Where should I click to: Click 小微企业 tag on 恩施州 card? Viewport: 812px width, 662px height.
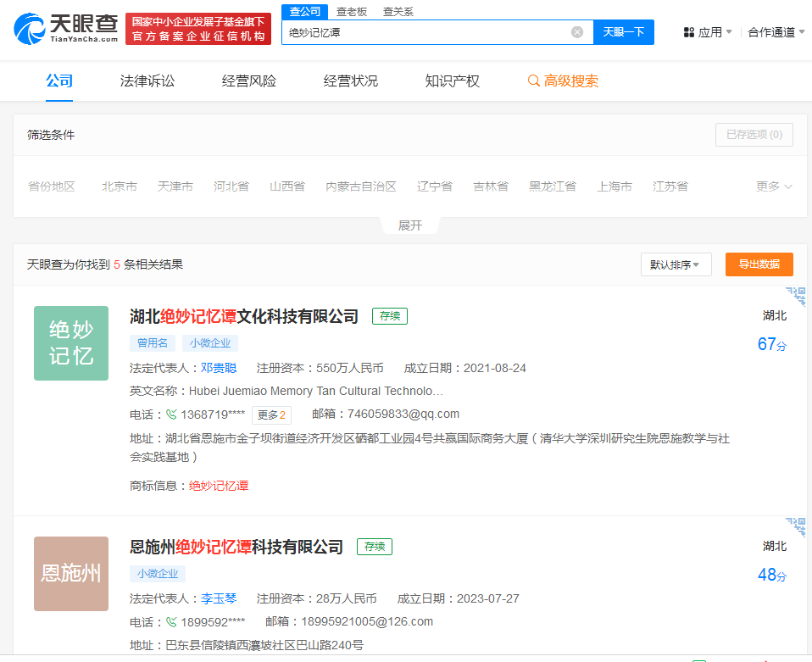158,573
